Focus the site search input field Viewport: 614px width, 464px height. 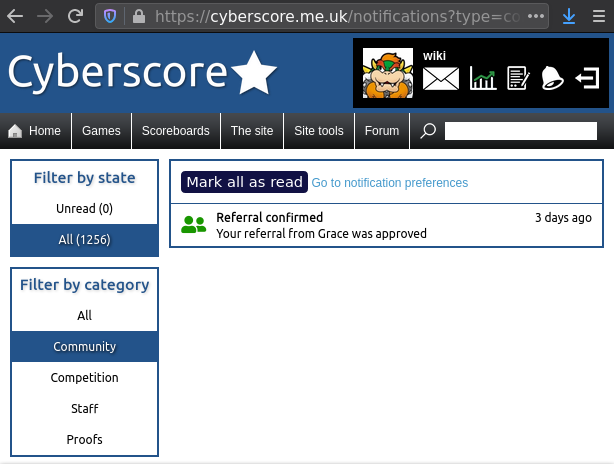(521, 131)
